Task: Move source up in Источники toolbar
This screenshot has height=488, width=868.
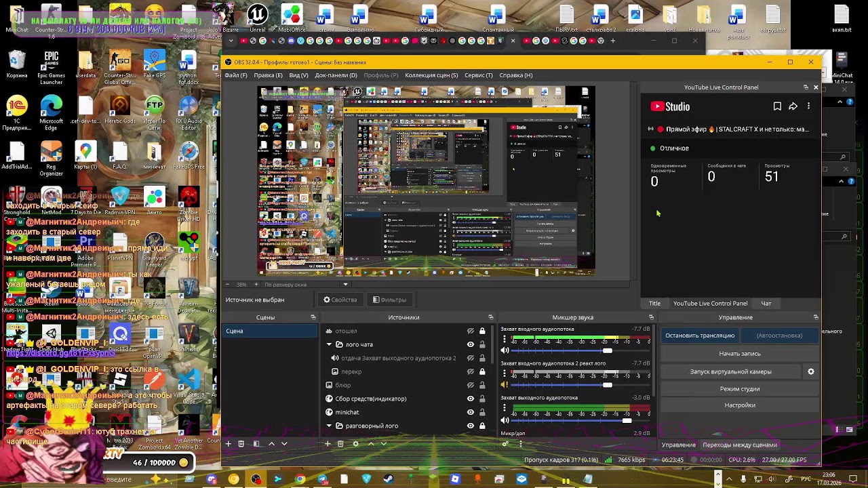Action: click(x=370, y=444)
